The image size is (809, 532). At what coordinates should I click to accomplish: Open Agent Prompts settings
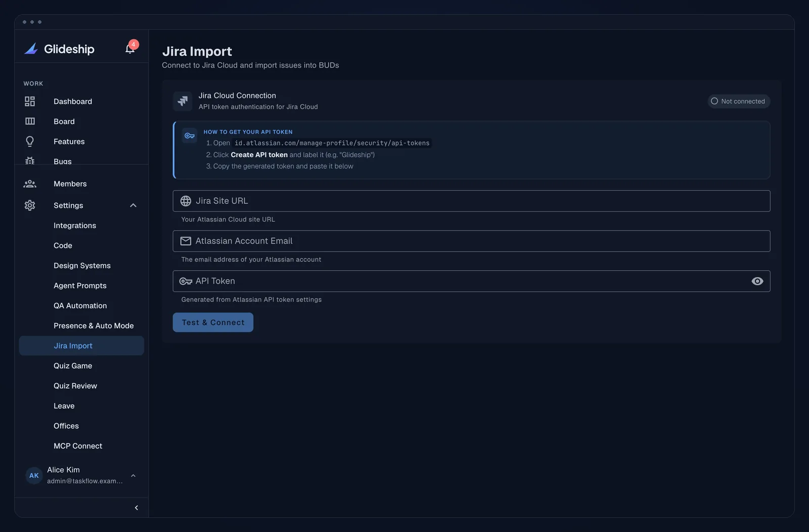coord(81,286)
